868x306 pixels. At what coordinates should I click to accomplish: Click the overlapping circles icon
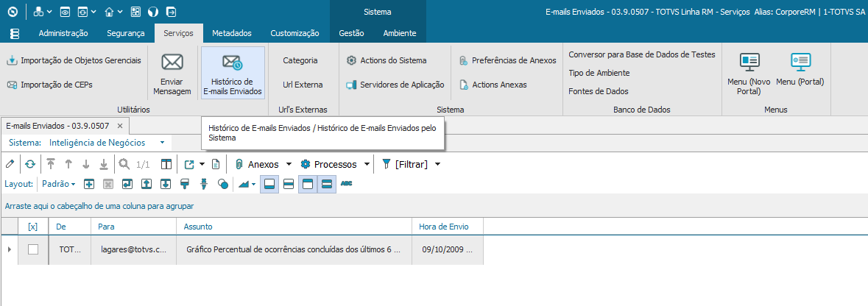[x=223, y=184]
